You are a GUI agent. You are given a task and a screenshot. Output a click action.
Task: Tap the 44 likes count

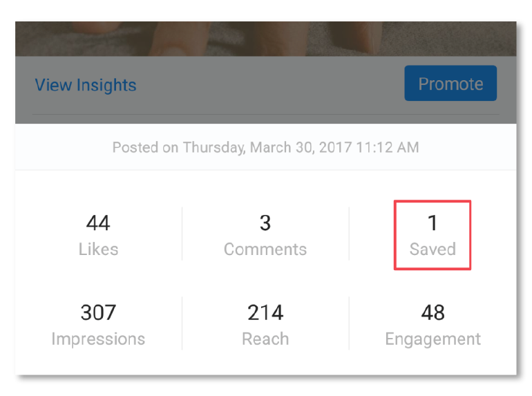point(98,223)
